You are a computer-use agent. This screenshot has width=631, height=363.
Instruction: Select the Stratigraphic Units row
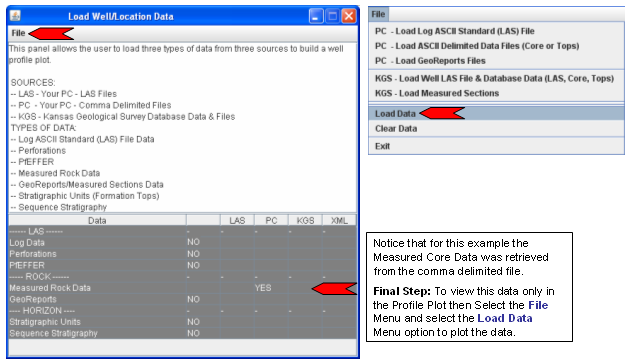point(182,322)
